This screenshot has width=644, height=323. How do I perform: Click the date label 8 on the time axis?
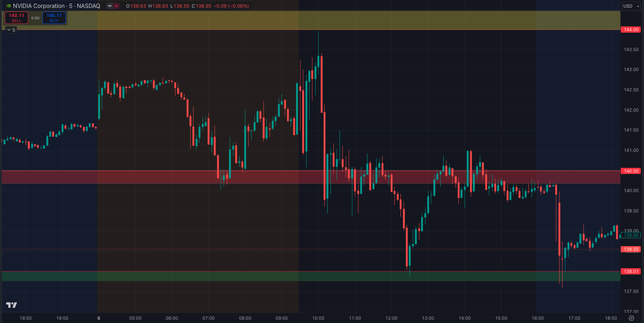pos(99,318)
